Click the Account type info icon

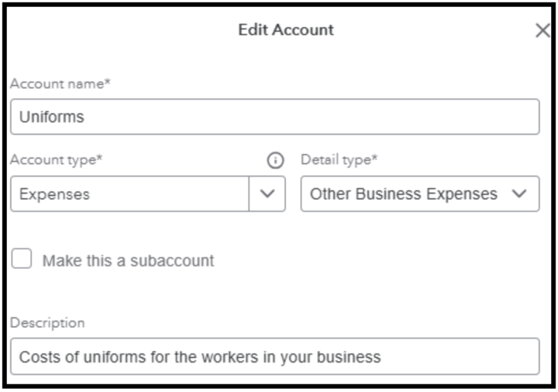pos(275,160)
